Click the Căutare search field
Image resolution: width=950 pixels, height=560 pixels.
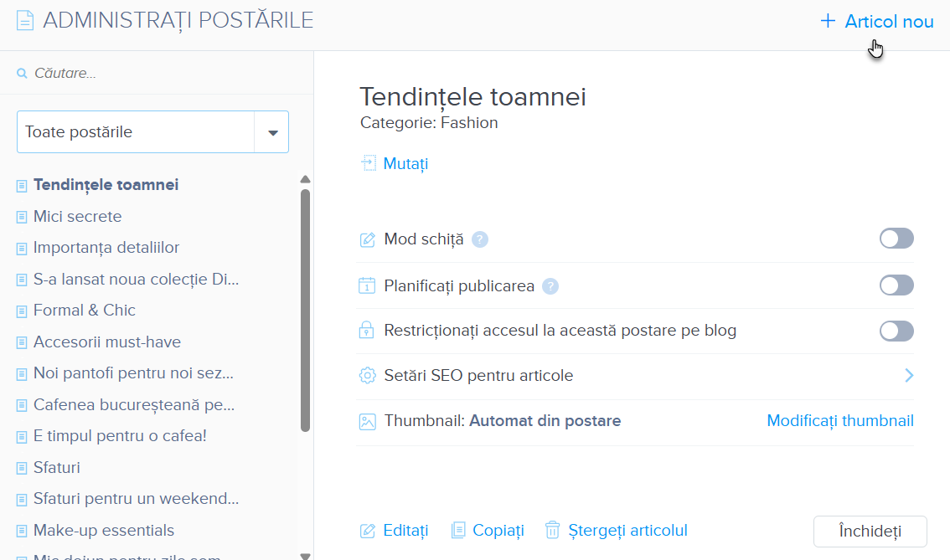tap(159, 74)
